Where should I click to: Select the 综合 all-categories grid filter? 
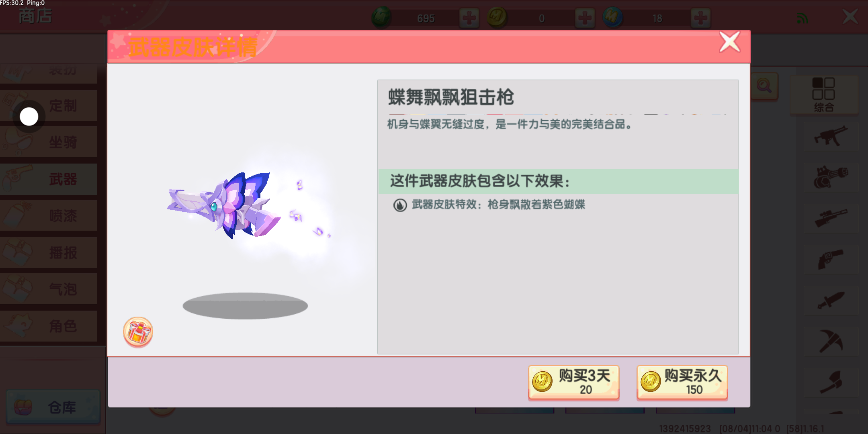(x=824, y=95)
